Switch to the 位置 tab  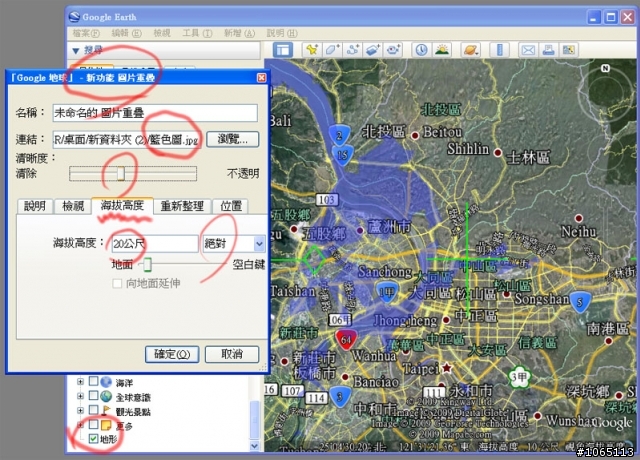[231, 206]
